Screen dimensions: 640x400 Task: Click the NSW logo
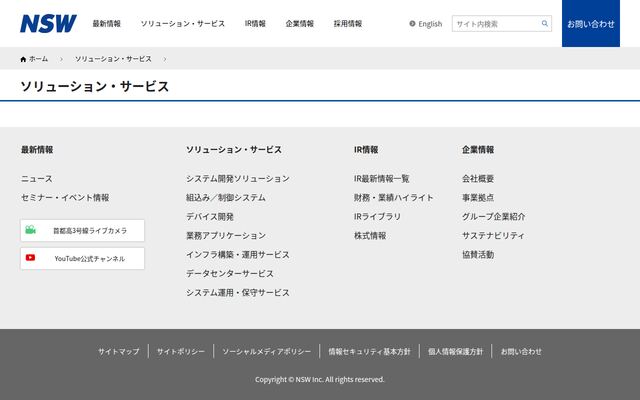48,23
